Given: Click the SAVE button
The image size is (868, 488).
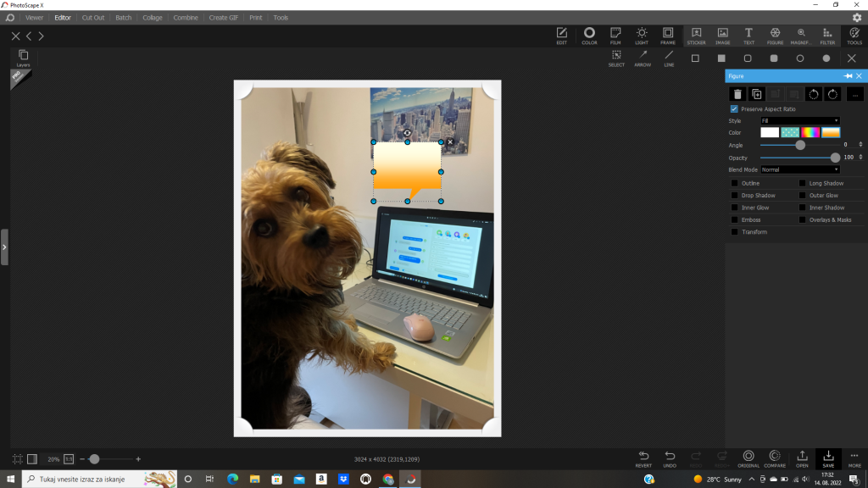Looking at the screenshot, I should click(828, 459).
